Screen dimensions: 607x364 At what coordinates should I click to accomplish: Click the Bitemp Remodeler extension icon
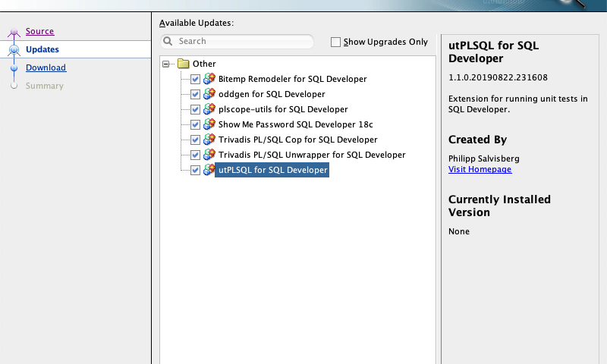pyautogui.click(x=209, y=79)
